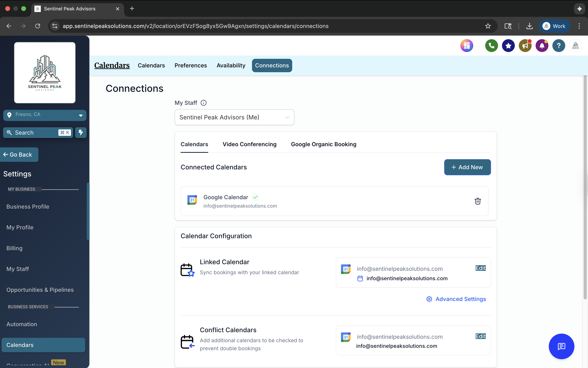Viewport: 588px width, 368px height.
Task: Open the My Staff info tooltip
Action: pyautogui.click(x=203, y=103)
